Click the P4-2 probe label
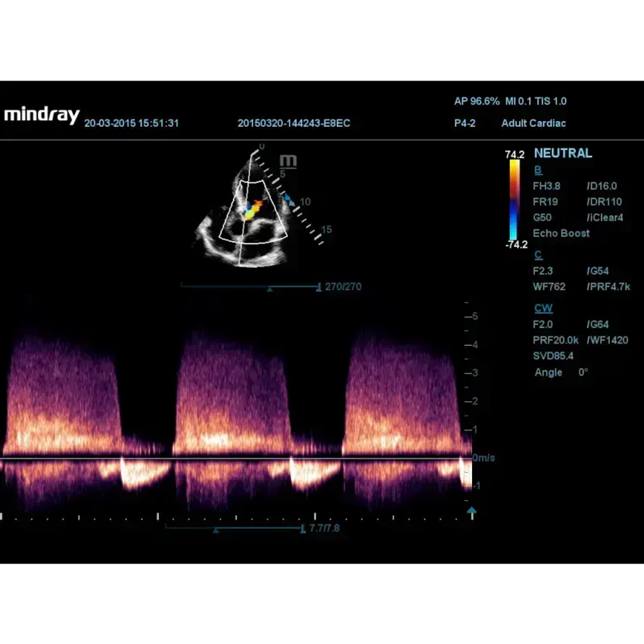The width and height of the screenshot is (644, 644). [x=464, y=123]
